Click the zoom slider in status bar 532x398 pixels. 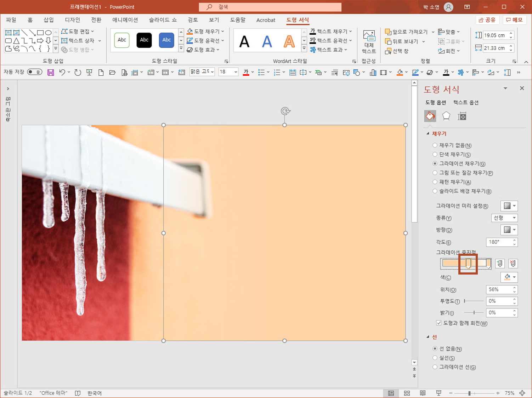coord(474,393)
